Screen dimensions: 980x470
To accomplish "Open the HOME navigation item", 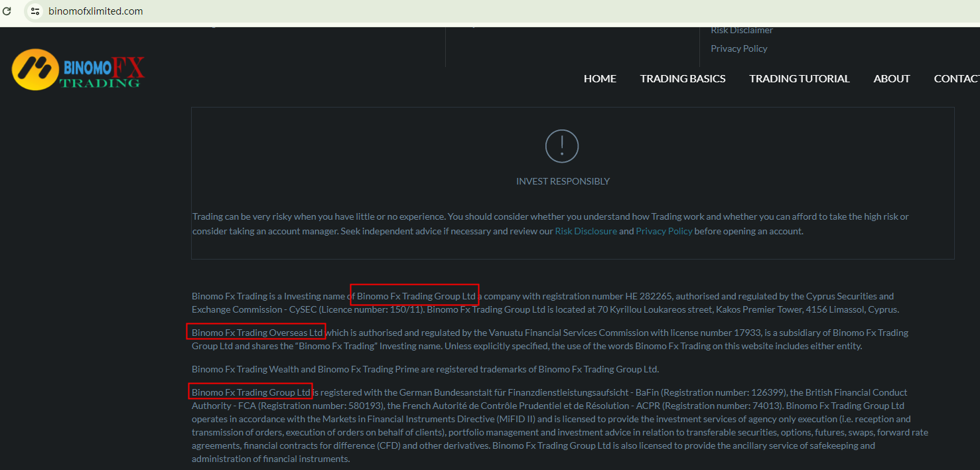I will click(600, 79).
